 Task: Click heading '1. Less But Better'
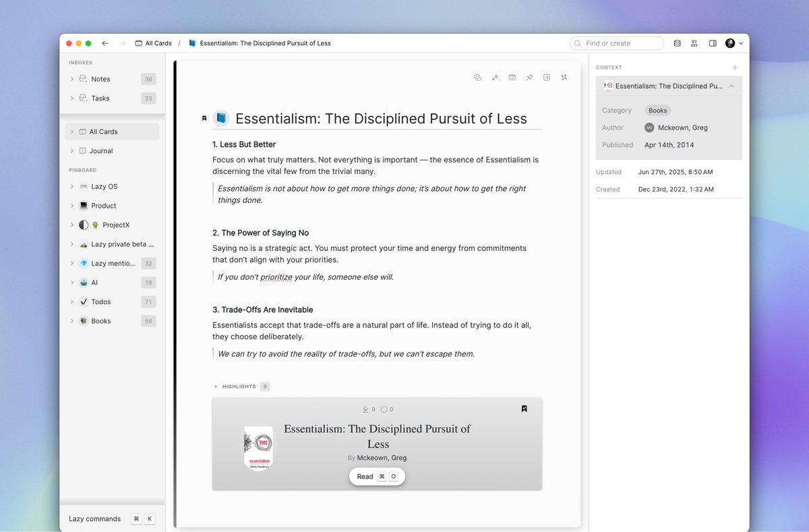pos(244,144)
